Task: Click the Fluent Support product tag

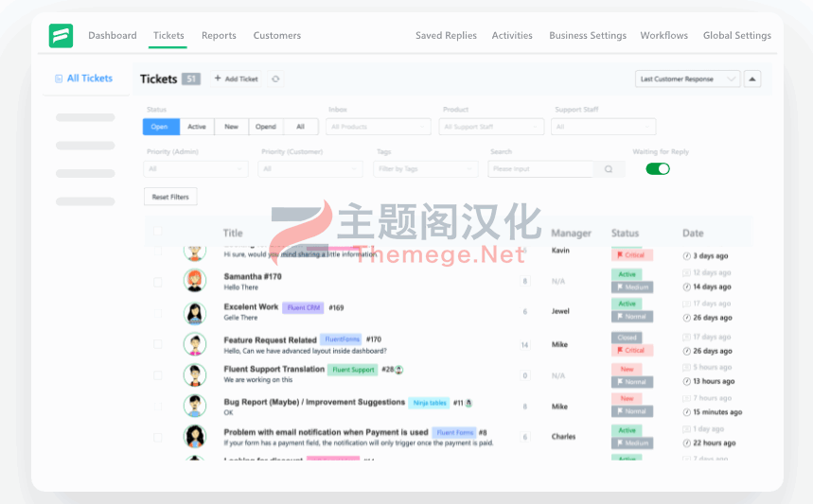Action: 353,370
